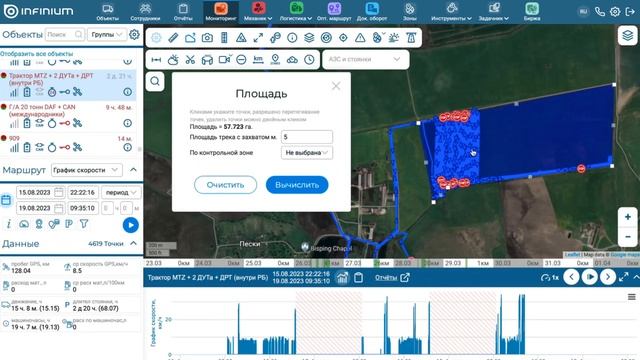Click the funnel filter icon in route panel
Viewport: 640px width, 360px height.
(84, 224)
